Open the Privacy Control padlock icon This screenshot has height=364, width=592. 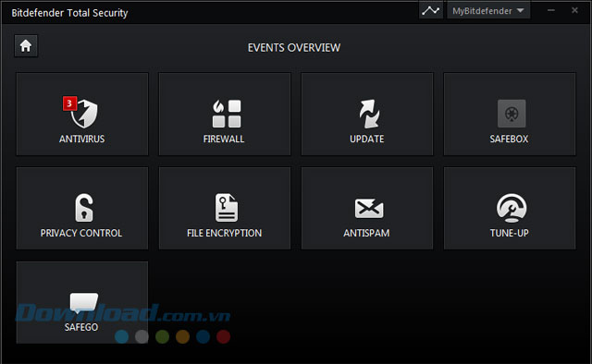click(x=84, y=208)
